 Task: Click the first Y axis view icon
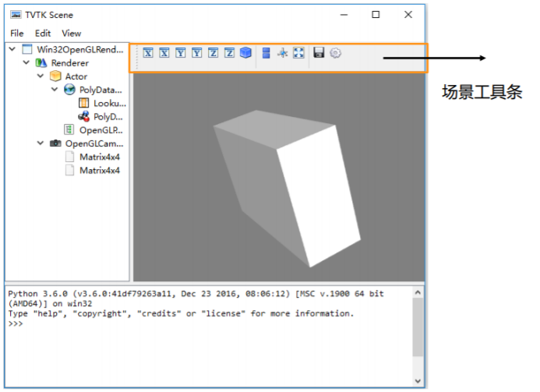click(181, 53)
